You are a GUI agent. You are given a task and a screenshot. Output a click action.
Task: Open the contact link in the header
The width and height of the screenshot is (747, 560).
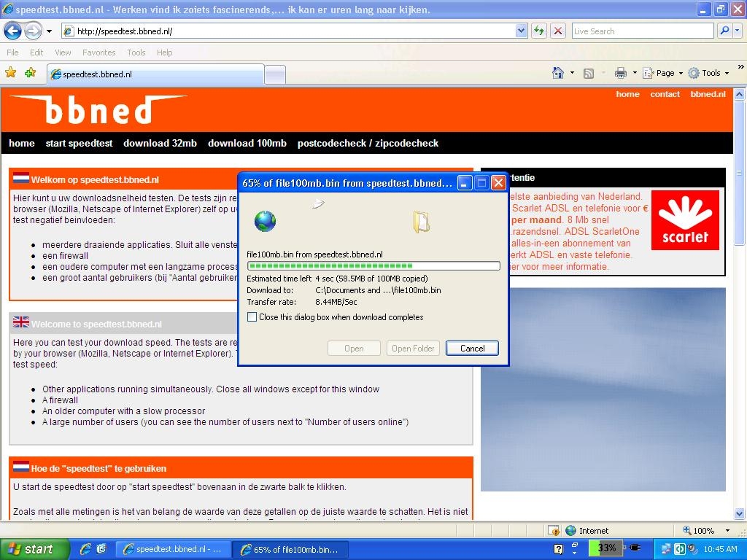point(665,94)
